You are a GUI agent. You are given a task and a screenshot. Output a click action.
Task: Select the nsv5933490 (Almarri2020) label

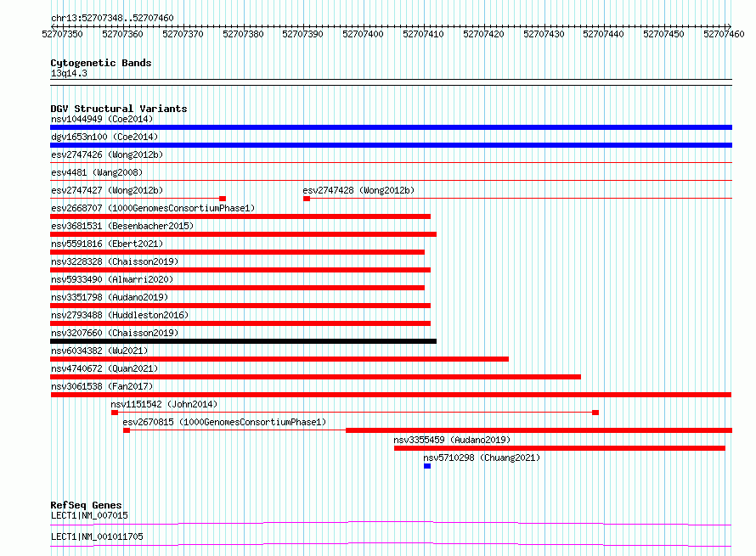coord(112,279)
